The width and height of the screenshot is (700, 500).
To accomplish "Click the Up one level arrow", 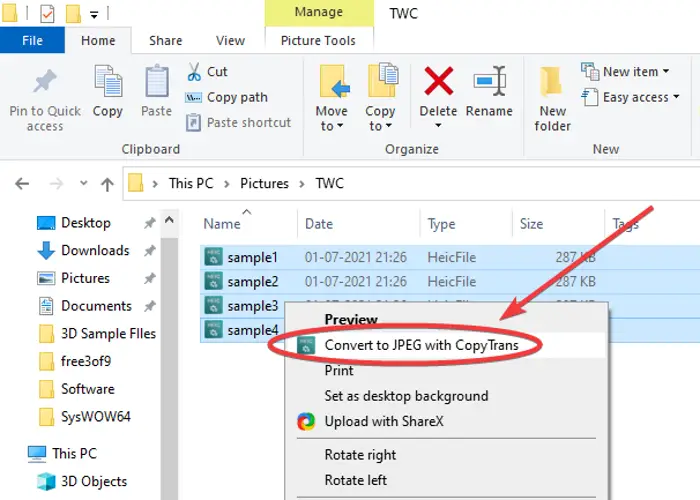I will pos(107,184).
